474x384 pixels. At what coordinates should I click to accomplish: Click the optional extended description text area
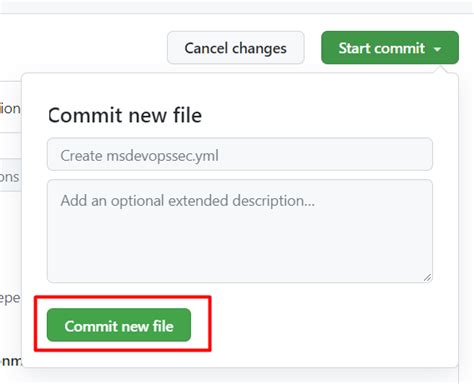(240, 231)
